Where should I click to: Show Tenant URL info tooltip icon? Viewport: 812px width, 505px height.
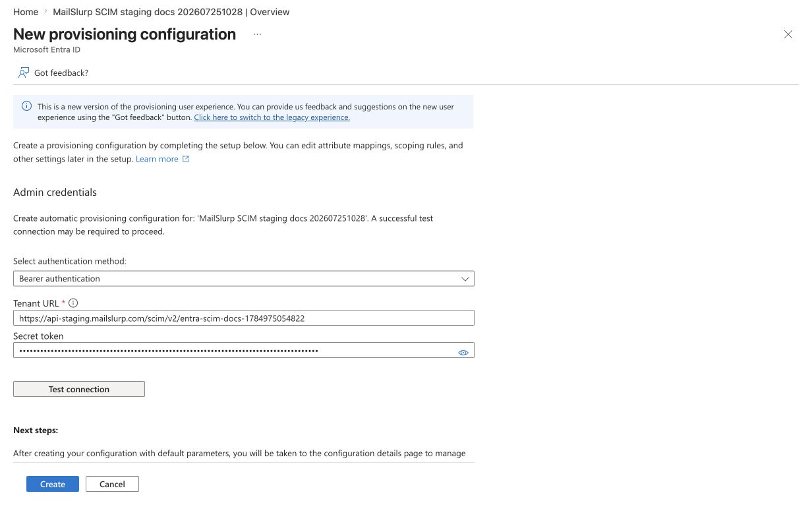click(x=73, y=303)
